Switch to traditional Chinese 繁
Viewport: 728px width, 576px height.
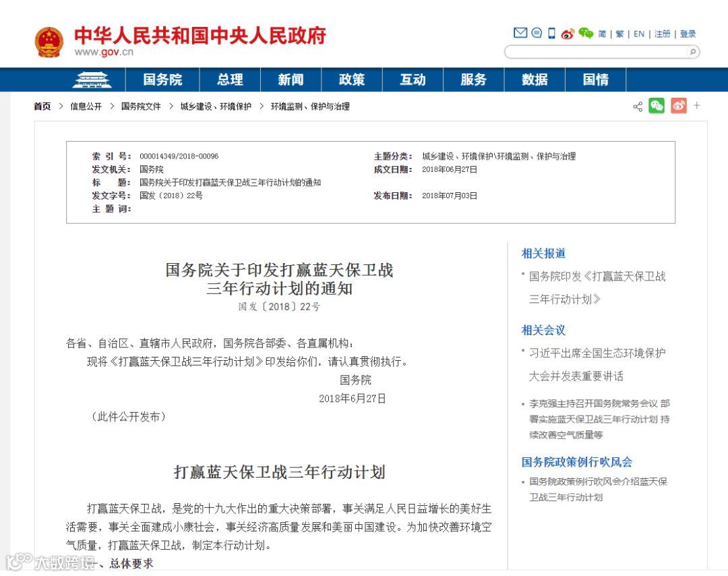[619, 34]
